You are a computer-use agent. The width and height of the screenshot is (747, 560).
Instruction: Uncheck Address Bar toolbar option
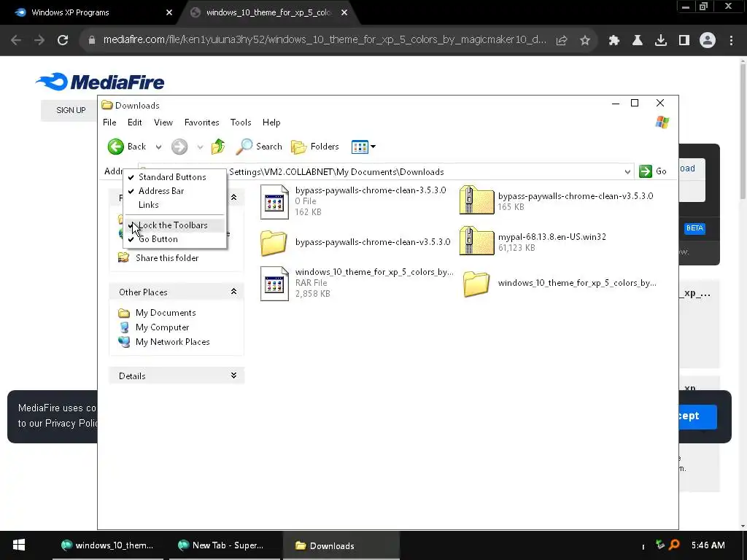click(x=174, y=191)
